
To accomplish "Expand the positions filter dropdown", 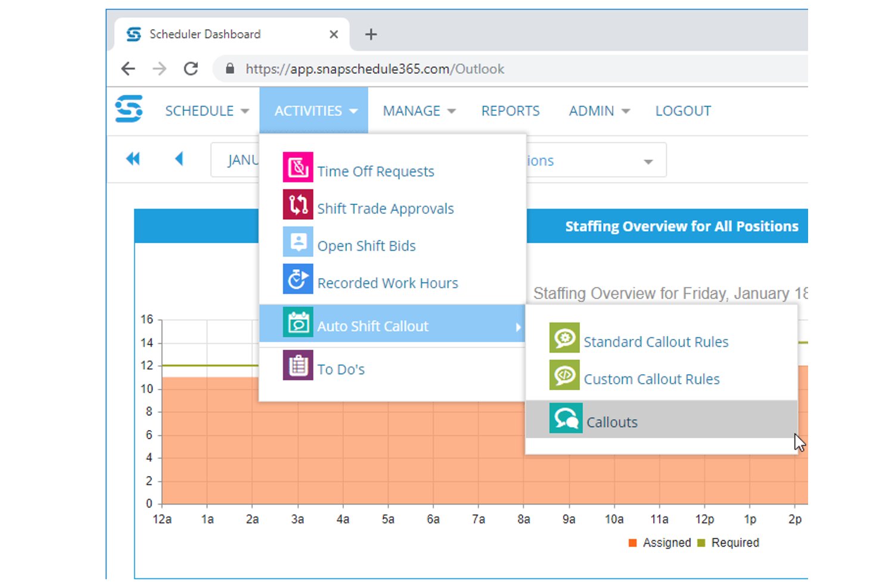I will point(648,161).
